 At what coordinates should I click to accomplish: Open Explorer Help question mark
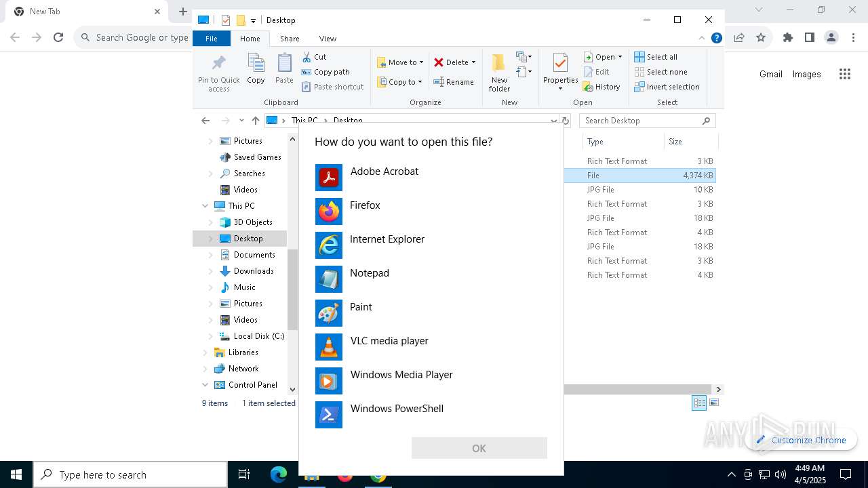click(716, 38)
